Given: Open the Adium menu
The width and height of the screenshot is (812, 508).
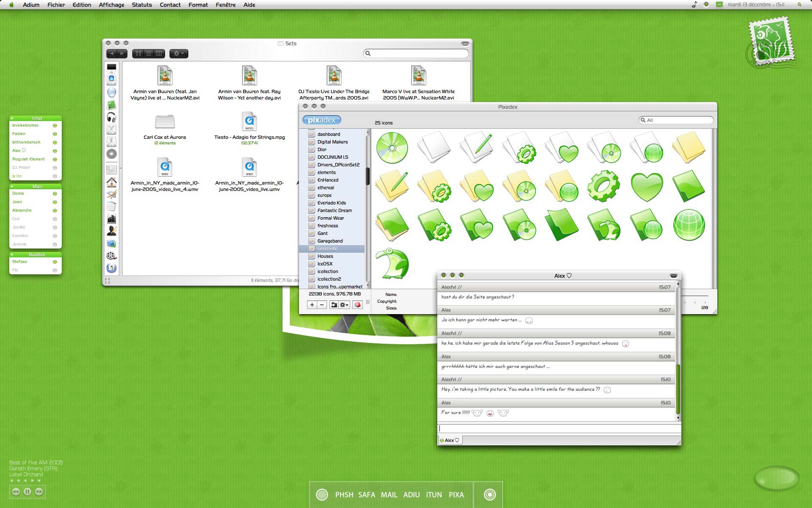Looking at the screenshot, I should pyautogui.click(x=31, y=5).
